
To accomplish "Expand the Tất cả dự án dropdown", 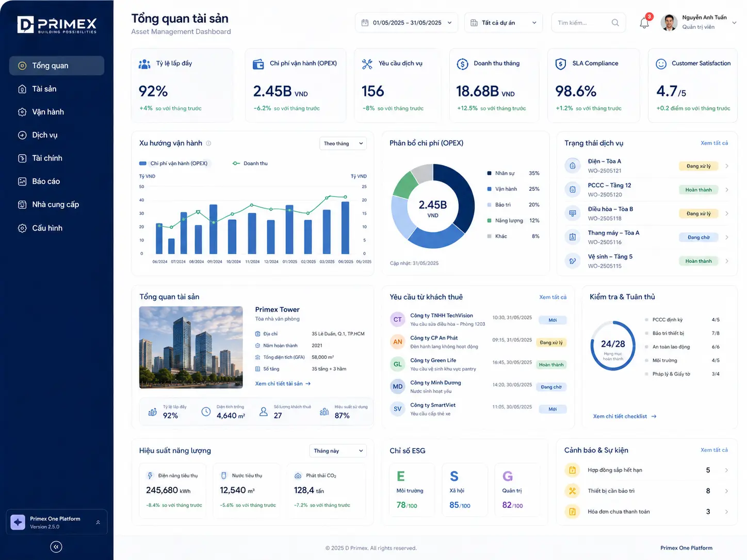I will coord(503,23).
